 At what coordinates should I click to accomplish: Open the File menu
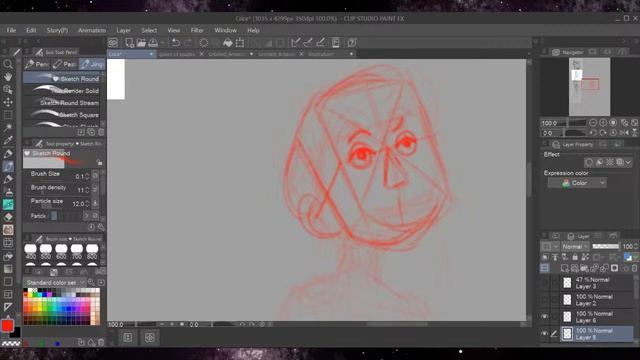click(x=11, y=30)
